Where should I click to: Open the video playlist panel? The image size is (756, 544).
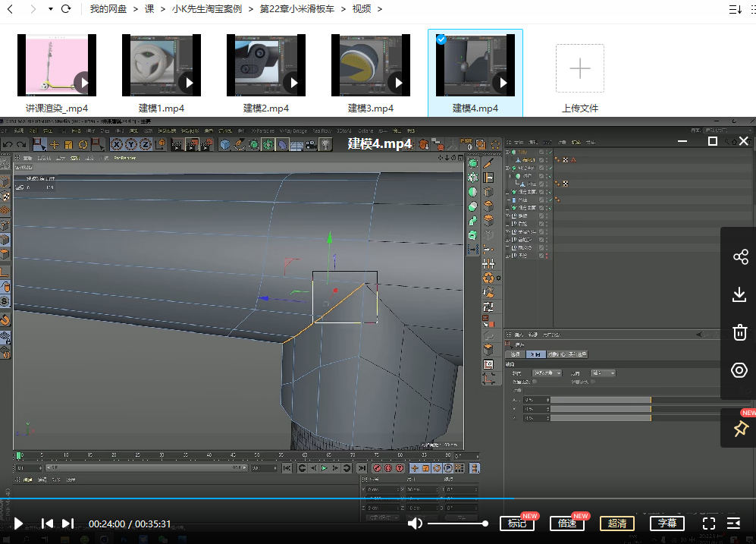tap(733, 524)
